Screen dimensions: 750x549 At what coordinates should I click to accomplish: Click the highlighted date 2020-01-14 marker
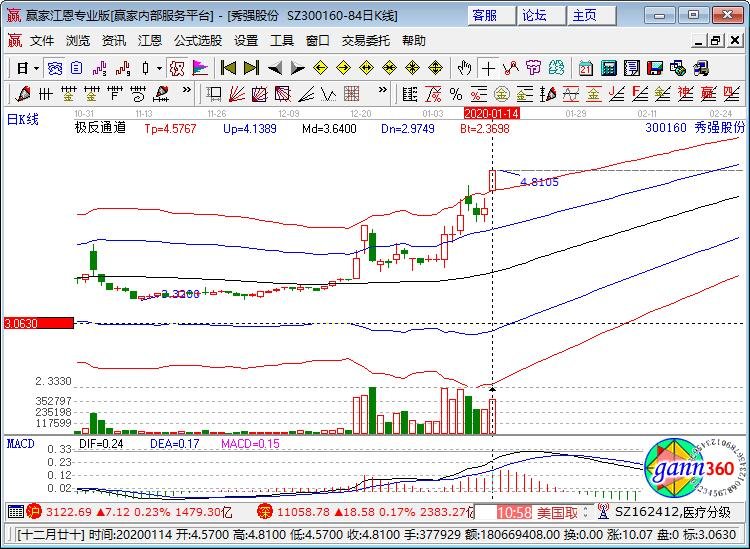[492, 113]
